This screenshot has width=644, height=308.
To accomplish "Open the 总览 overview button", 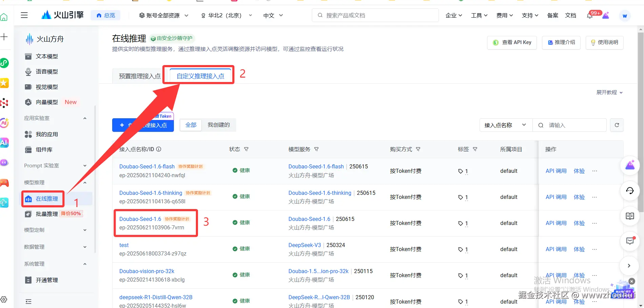I will [105, 15].
